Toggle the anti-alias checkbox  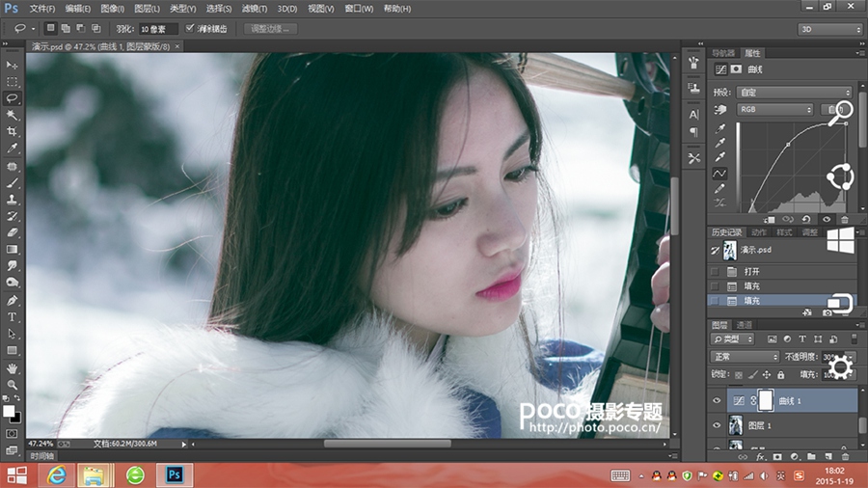(x=190, y=29)
